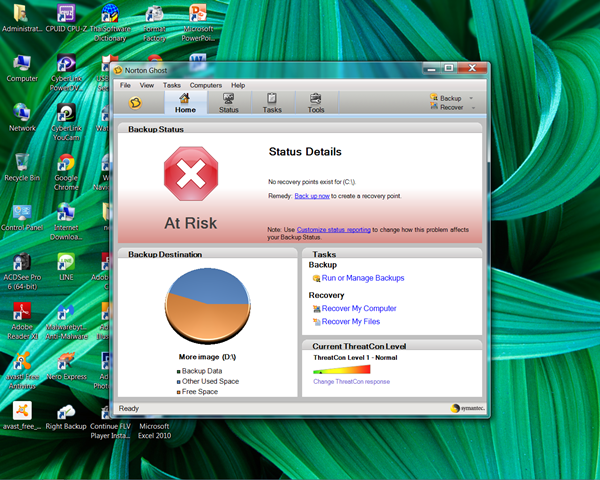Click the Norton Ghost logo toolbar icon
600x480 pixels.
coord(135,103)
